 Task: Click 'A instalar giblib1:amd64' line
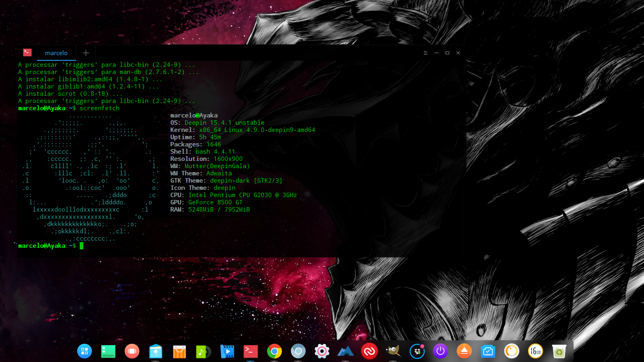(89, 86)
